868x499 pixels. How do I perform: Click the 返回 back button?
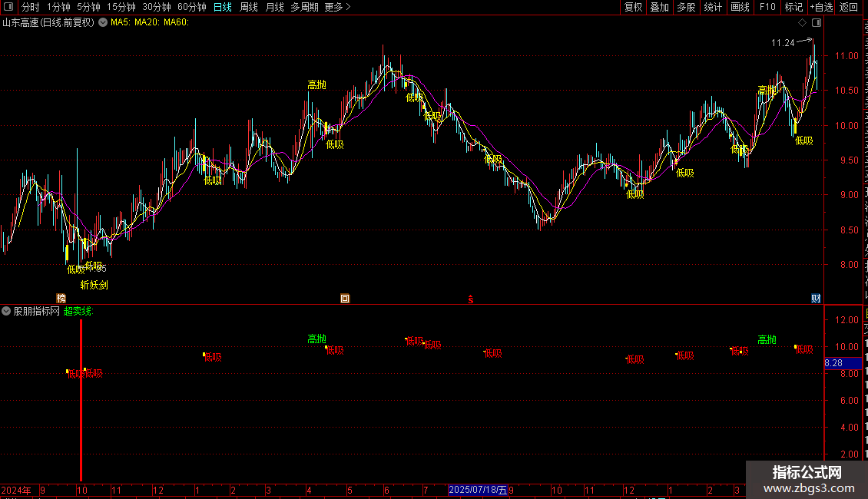coord(848,7)
